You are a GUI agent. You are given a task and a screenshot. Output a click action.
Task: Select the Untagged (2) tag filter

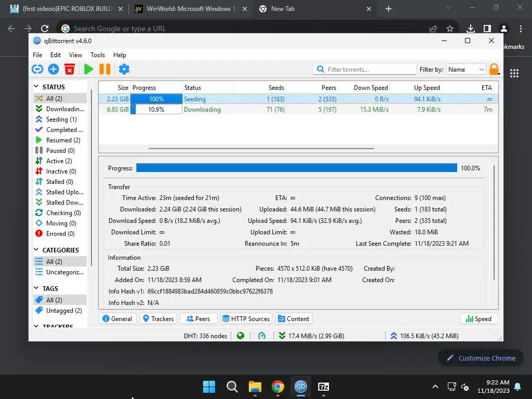coord(60,311)
